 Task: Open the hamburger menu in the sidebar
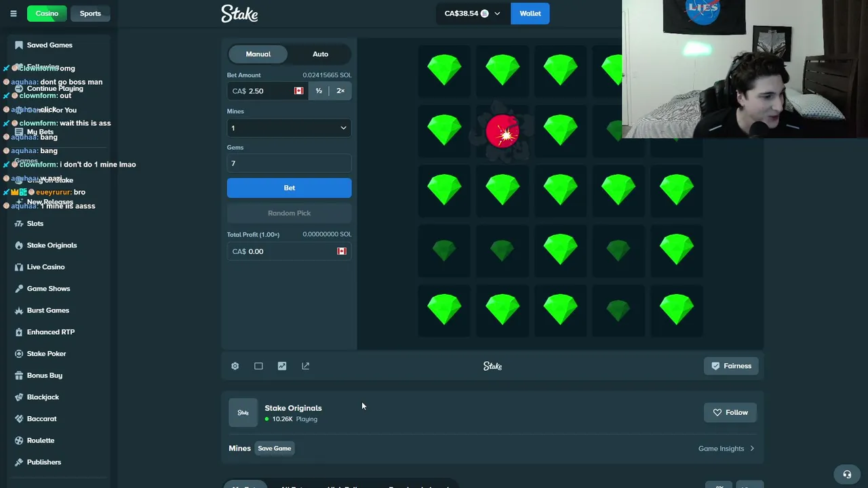(14, 14)
